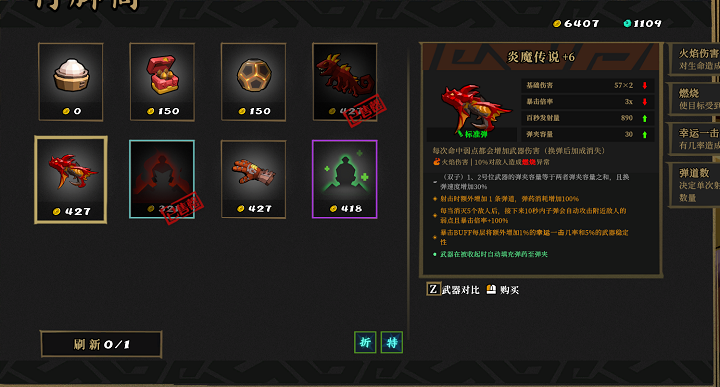Choose the green healing silhouette scroll 418

tap(345, 179)
